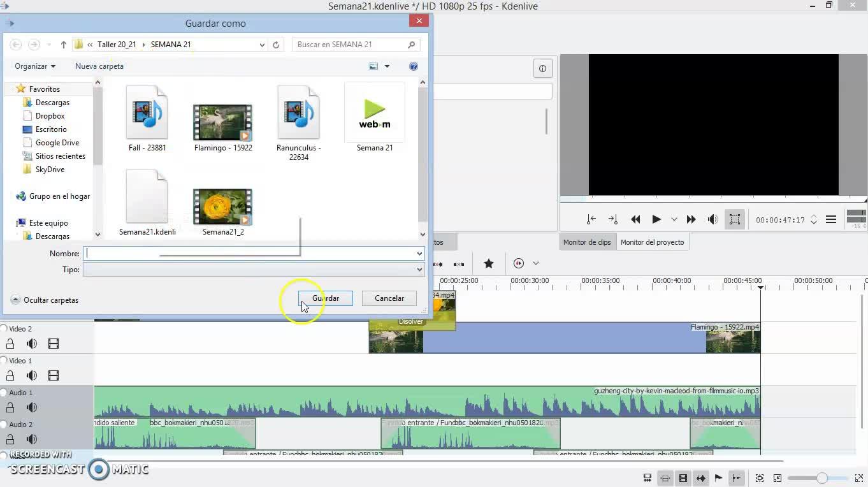This screenshot has height=487, width=868.
Task: Click the Cancelar button
Action: tap(389, 298)
